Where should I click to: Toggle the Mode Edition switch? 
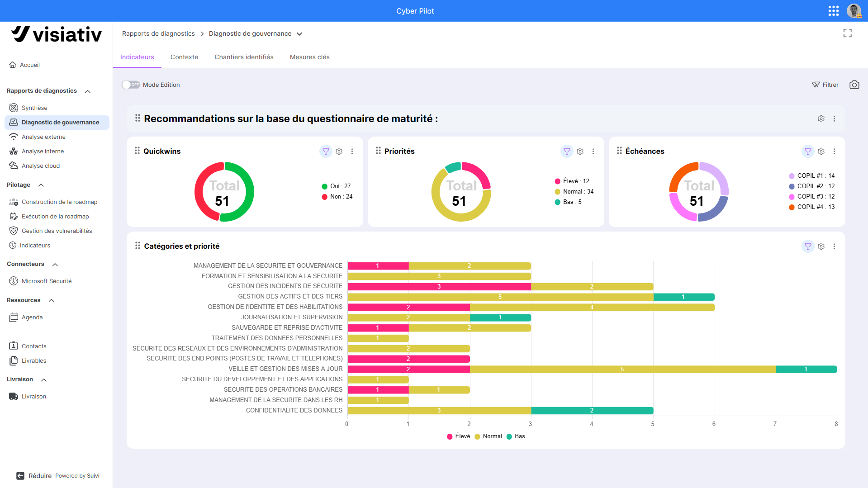131,85
